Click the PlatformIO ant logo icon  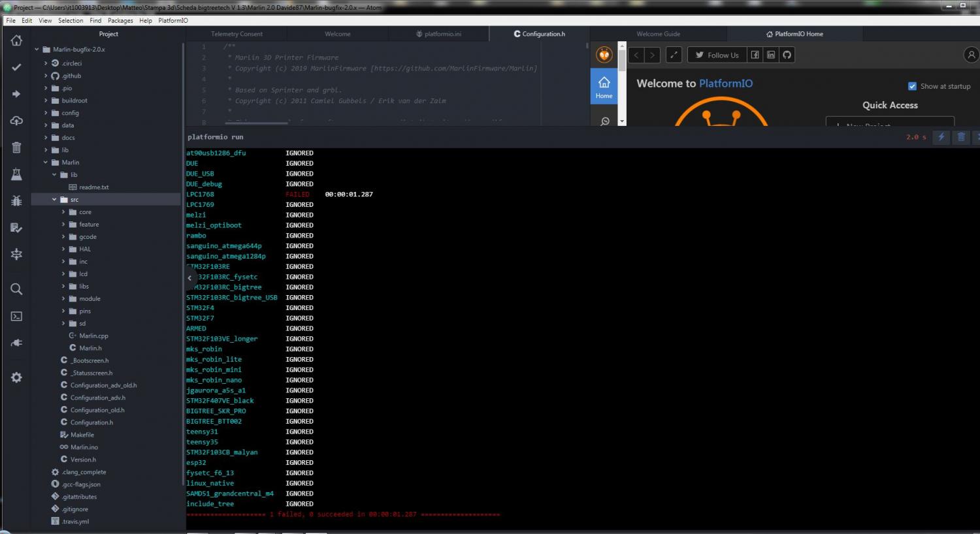pos(604,54)
